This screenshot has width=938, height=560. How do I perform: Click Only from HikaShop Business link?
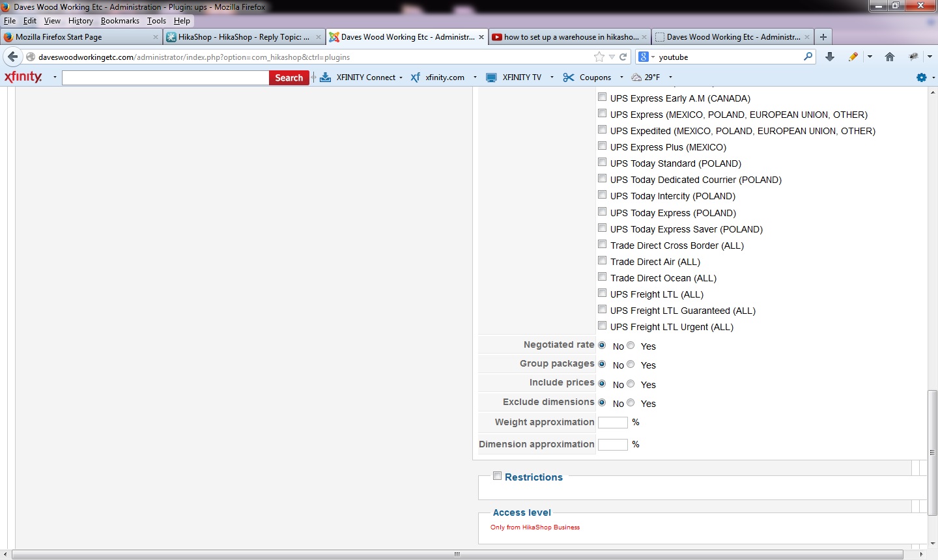click(x=535, y=527)
